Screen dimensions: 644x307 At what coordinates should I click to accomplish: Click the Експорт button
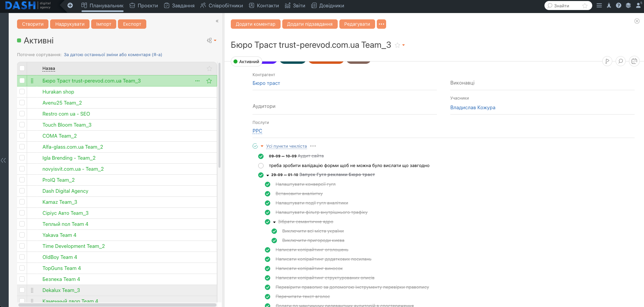click(x=132, y=24)
